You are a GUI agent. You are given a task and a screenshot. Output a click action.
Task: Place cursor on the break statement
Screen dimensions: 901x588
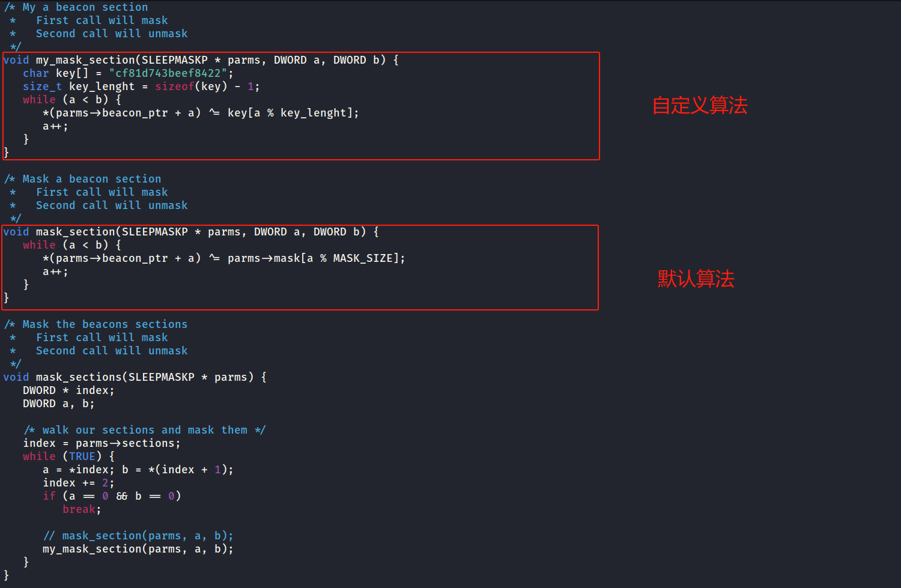click(81, 509)
